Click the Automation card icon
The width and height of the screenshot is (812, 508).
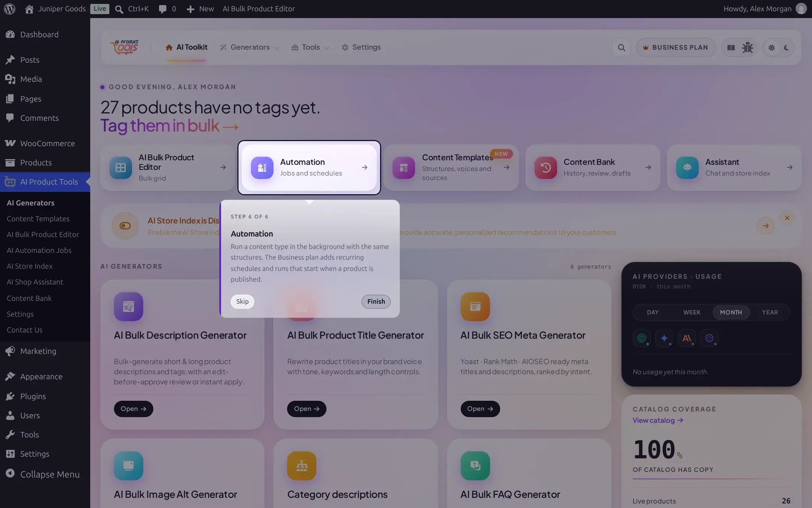click(x=262, y=167)
